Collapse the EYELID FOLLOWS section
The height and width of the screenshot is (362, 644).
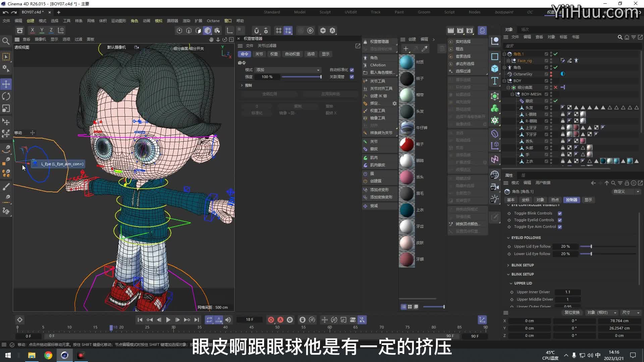pos(508,238)
